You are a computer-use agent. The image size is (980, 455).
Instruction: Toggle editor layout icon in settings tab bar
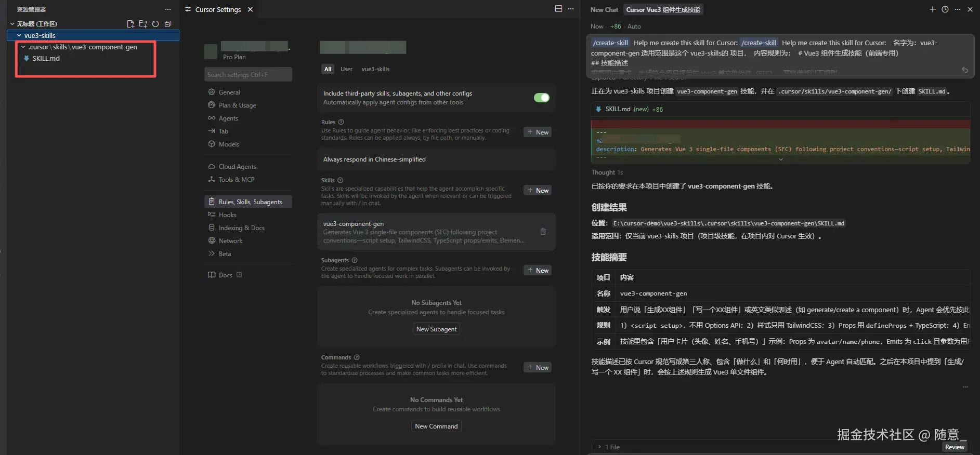pos(558,9)
